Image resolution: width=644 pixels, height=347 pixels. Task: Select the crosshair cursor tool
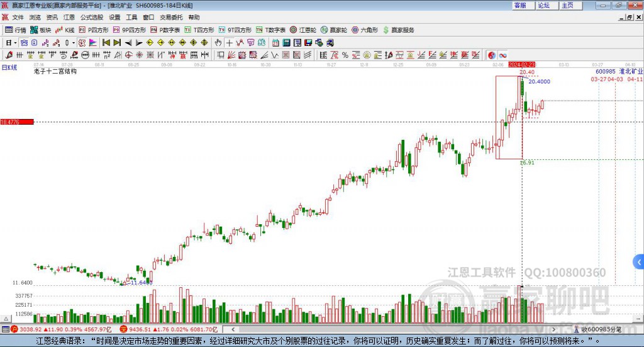pyautogui.click(x=229, y=43)
